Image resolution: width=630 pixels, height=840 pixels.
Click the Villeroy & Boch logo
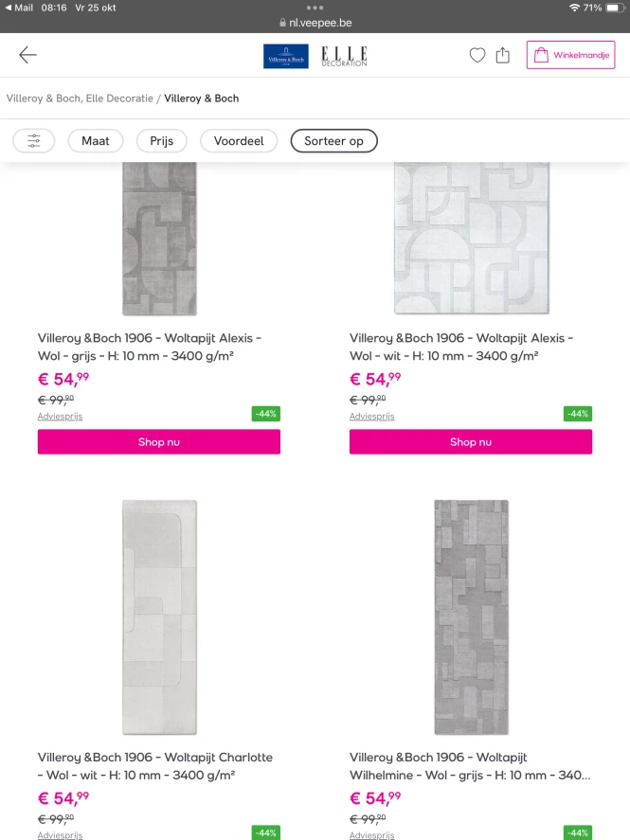click(285, 56)
